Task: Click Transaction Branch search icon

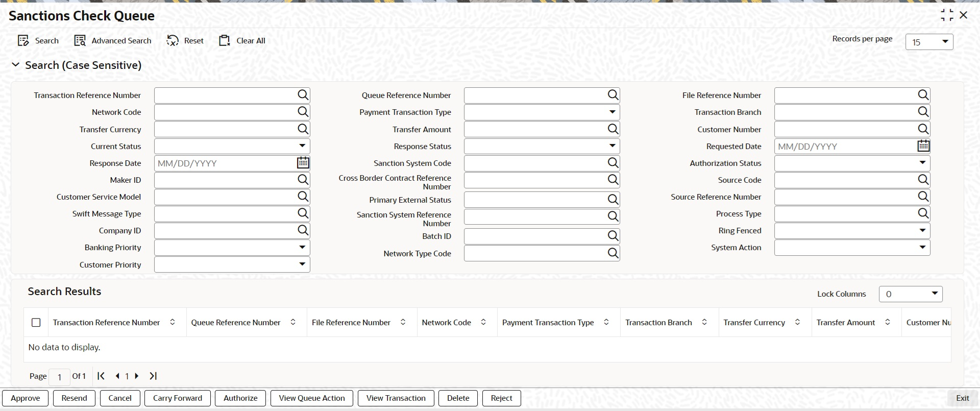Action: click(923, 112)
